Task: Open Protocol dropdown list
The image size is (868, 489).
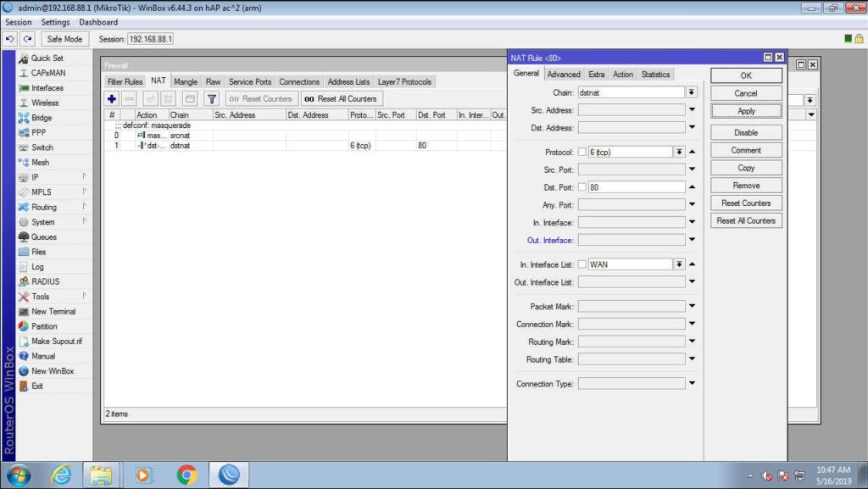Action: click(679, 152)
